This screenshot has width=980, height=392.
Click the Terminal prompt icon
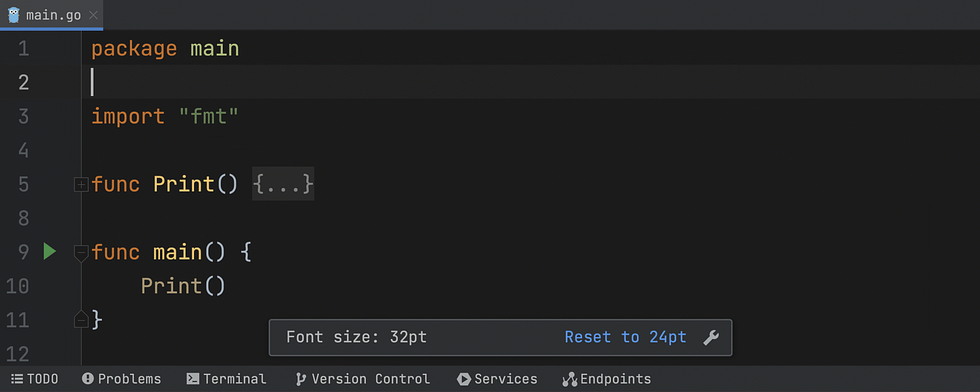(193, 379)
